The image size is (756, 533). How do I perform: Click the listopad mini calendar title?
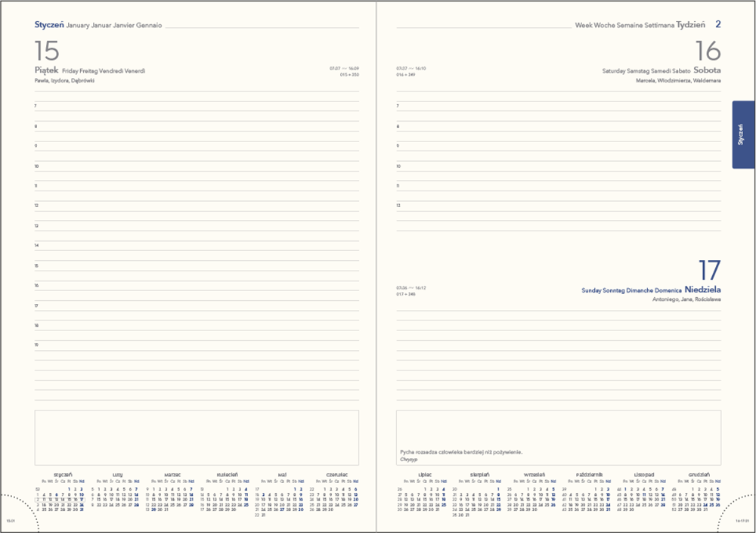tap(644, 475)
